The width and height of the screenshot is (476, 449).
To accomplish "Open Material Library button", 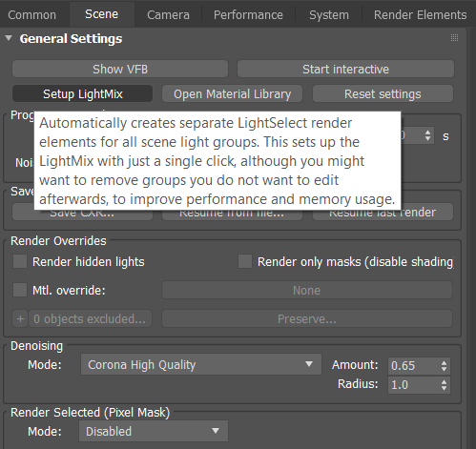I will tap(232, 93).
